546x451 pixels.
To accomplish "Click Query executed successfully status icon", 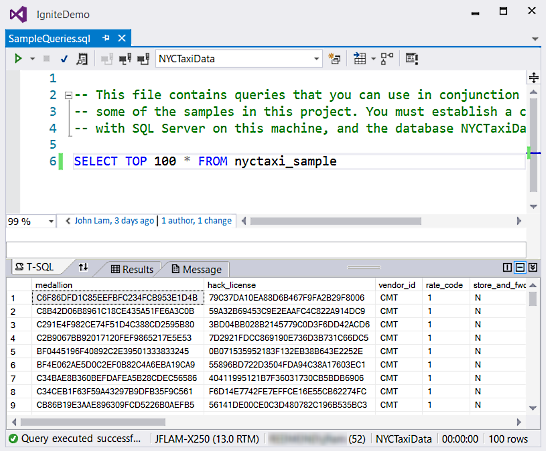I will (x=13, y=439).
